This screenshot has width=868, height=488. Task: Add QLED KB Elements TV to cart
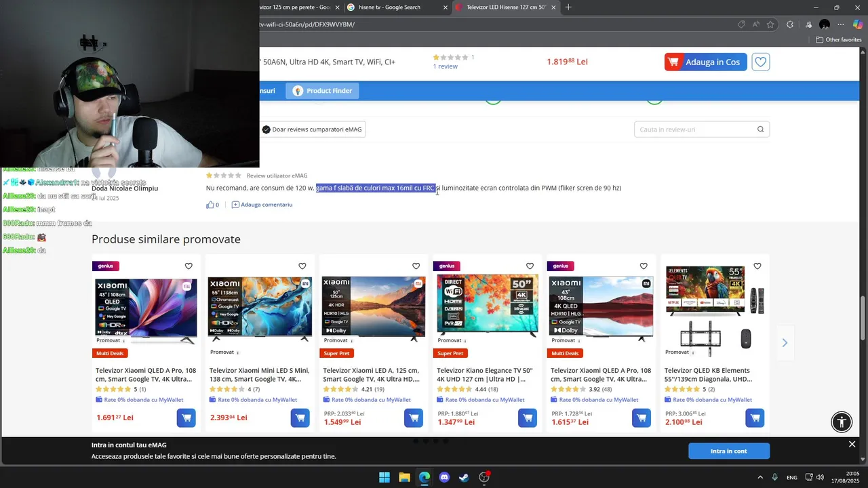point(755,418)
